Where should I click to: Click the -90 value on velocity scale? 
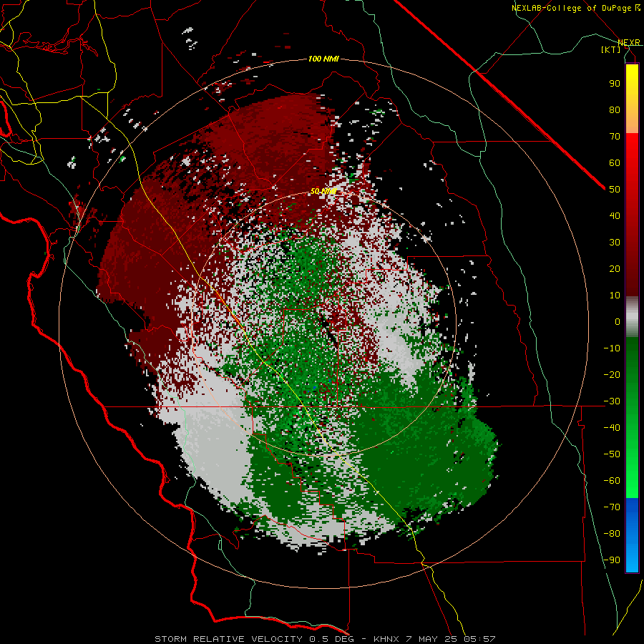tap(612, 560)
